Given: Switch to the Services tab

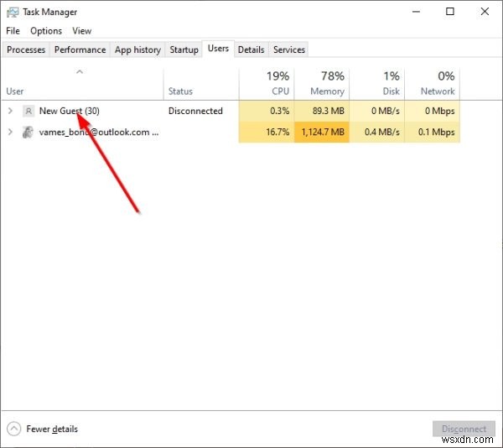Looking at the screenshot, I should 289,49.
